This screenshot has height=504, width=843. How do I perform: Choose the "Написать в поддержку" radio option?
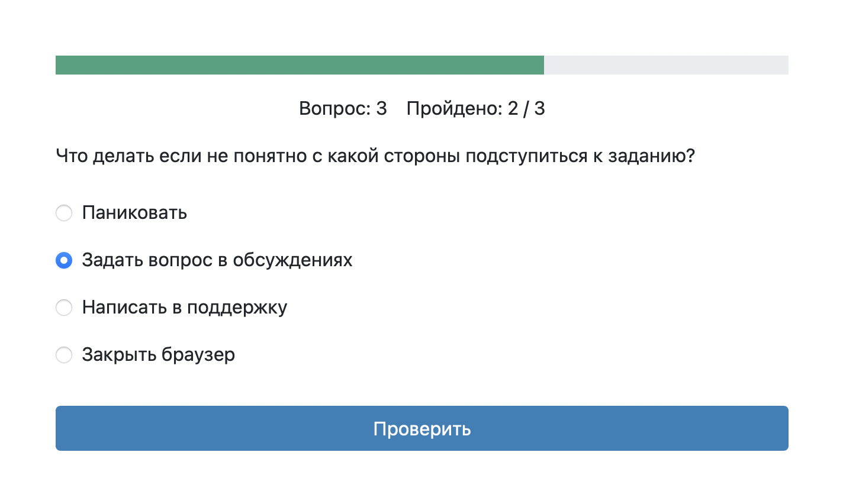[x=64, y=308]
